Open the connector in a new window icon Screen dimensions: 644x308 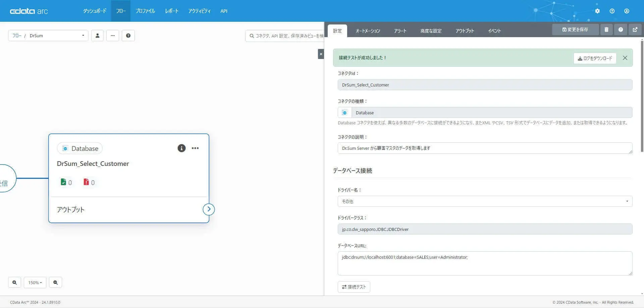point(635,29)
